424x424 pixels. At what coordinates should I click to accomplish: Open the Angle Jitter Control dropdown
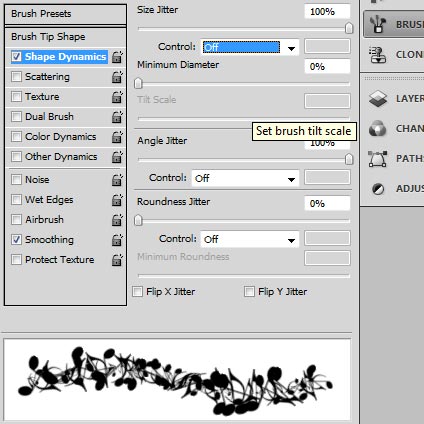coord(245,178)
